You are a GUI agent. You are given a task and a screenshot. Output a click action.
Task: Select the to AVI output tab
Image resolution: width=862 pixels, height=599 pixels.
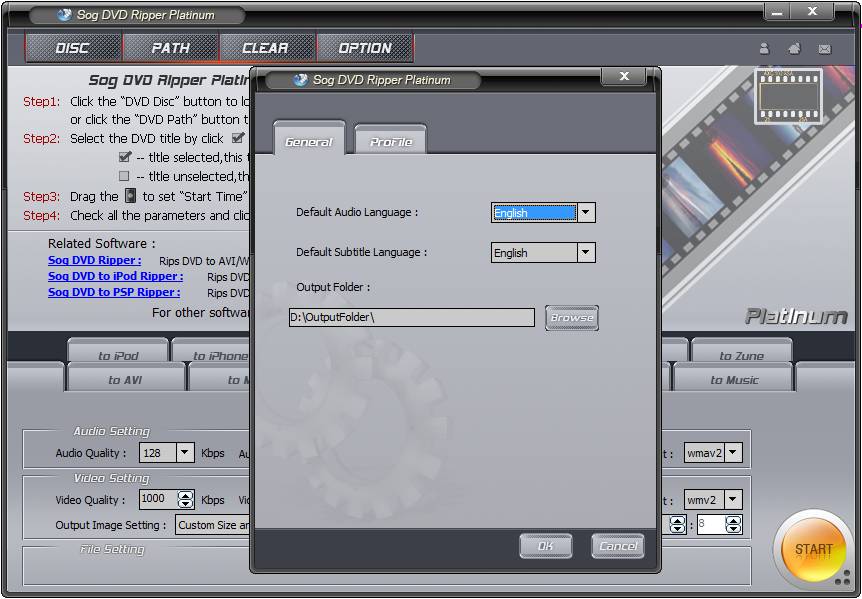125,378
